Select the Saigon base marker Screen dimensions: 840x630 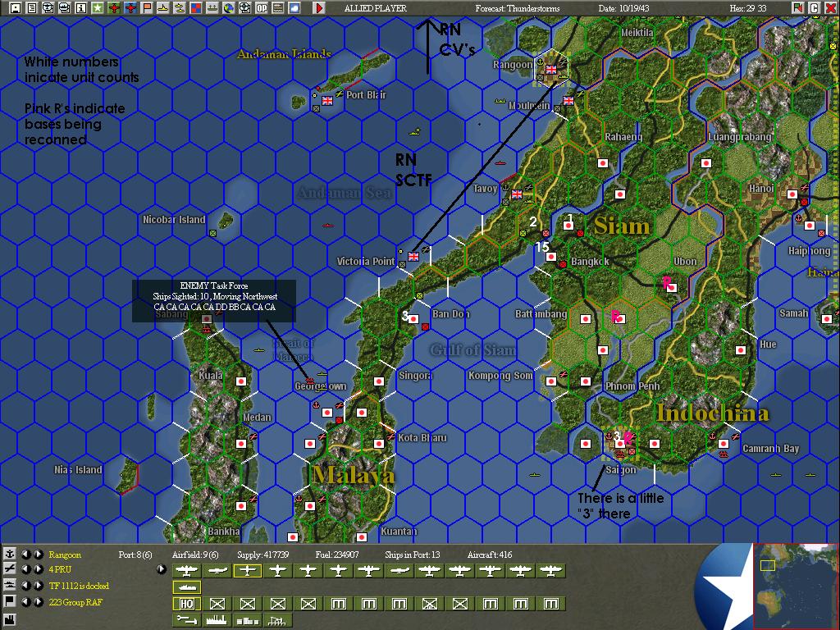620,444
